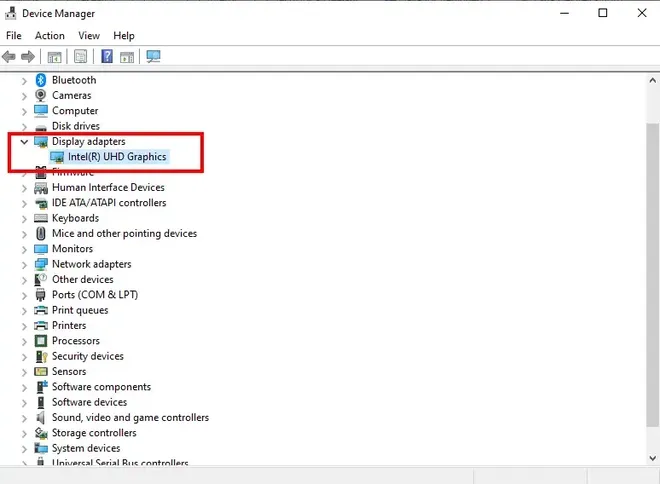This screenshot has height=484, width=660.
Task: Close the Device Manager window
Action: [642, 13]
